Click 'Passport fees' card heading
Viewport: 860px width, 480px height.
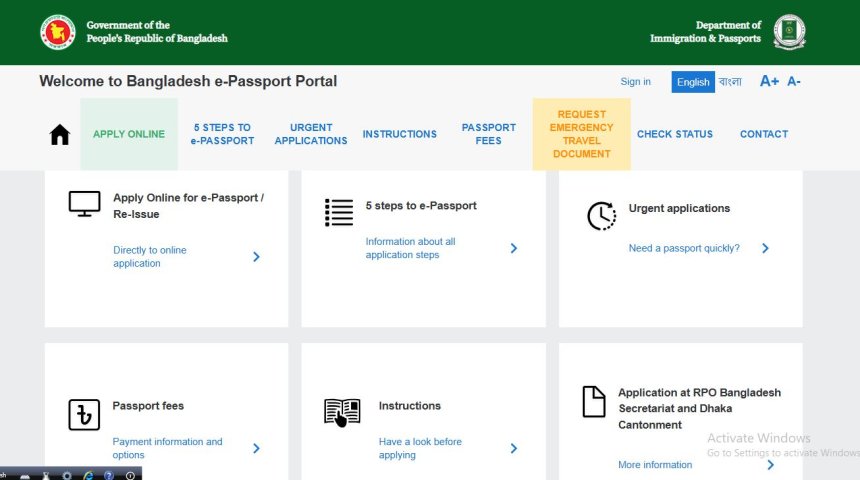tap(148, 406)
